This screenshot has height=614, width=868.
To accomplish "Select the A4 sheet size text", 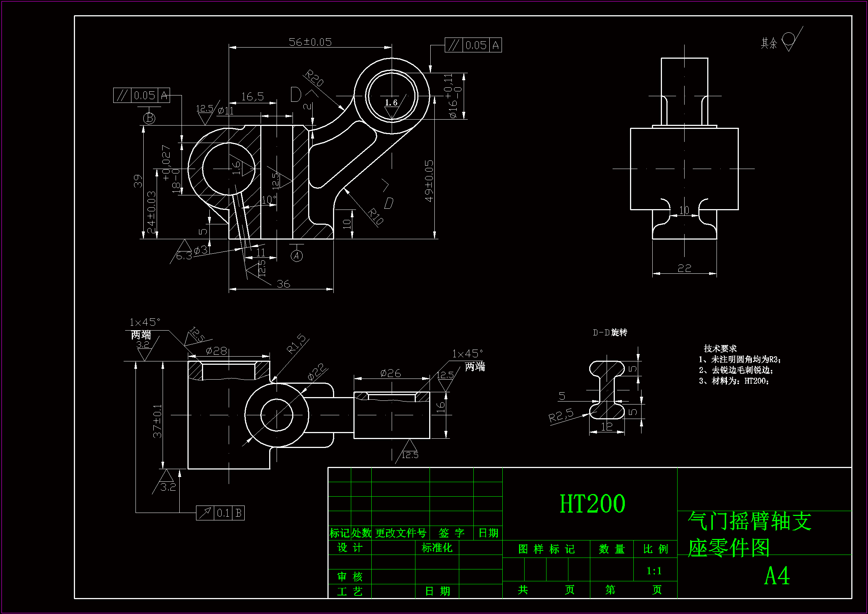I will [x=777, y=576].
